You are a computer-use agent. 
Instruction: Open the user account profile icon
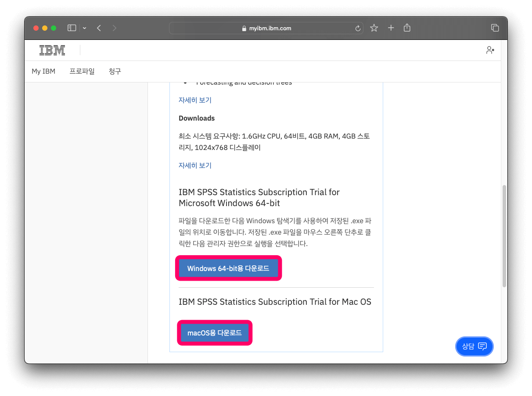pos(490,50)
